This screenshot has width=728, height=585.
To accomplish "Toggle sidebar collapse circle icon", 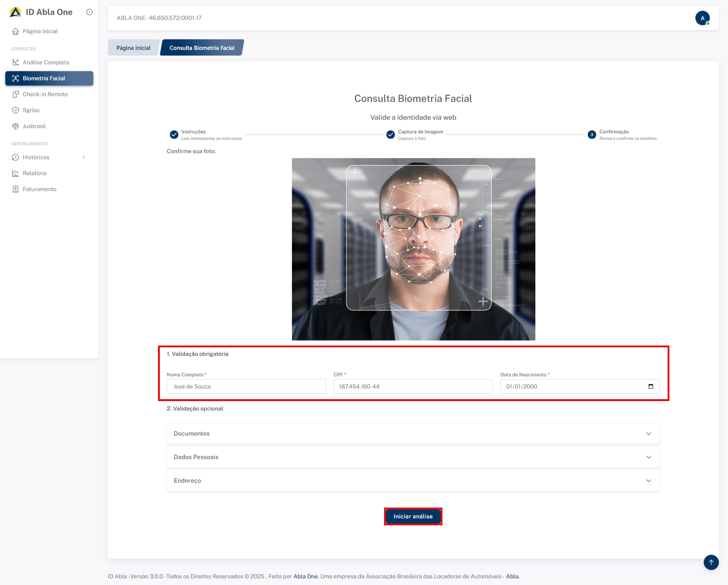I will click(x=89, y=12).
